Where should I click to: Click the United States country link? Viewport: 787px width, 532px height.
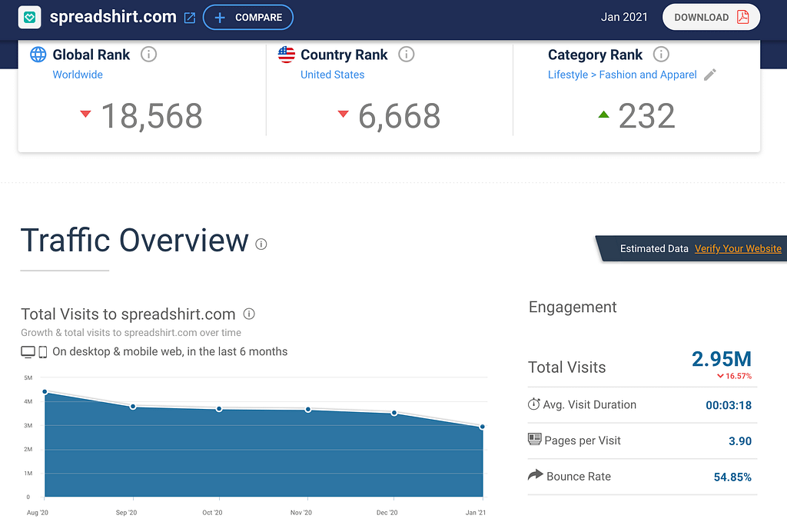coord(332,75)
